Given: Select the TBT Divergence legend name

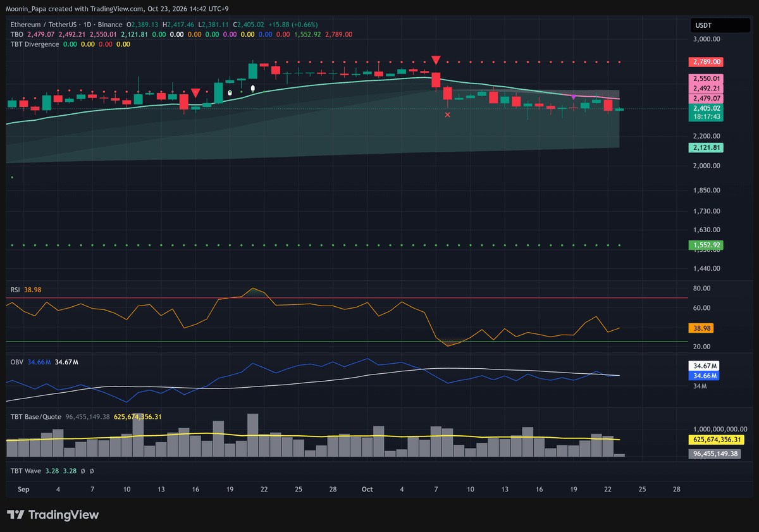Looking at the screenshot, I should (35, 44).
